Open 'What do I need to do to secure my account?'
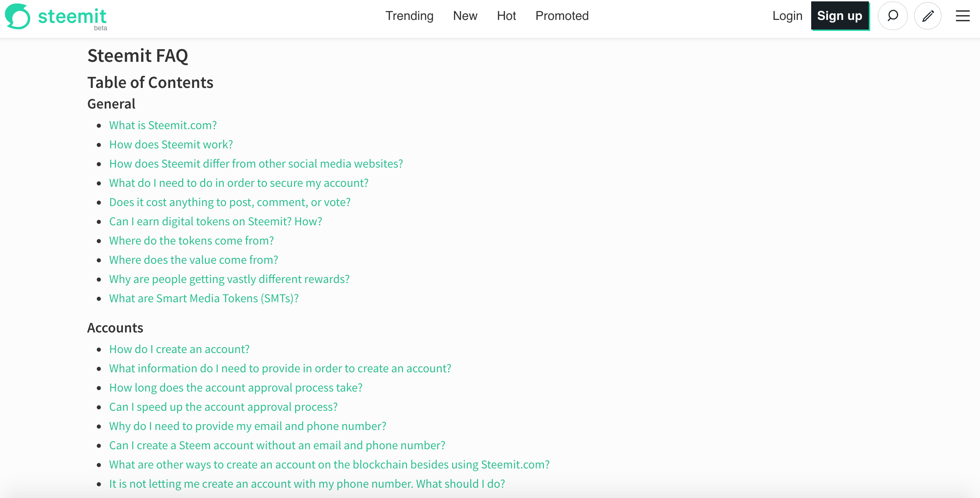 click(x=239, y=183)
